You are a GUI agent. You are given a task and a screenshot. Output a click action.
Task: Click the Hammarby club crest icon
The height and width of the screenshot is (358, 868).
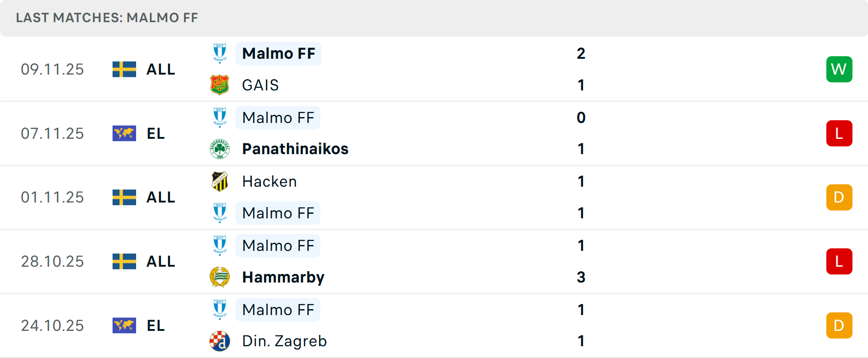point(220,277)
